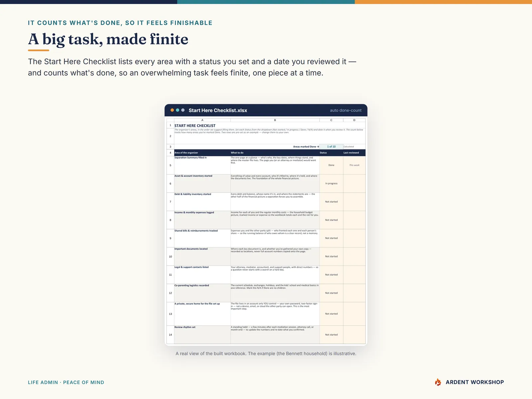Select A private, secure home cell
The width and height of the screenshot is (532, 399).
pos(202,314)
